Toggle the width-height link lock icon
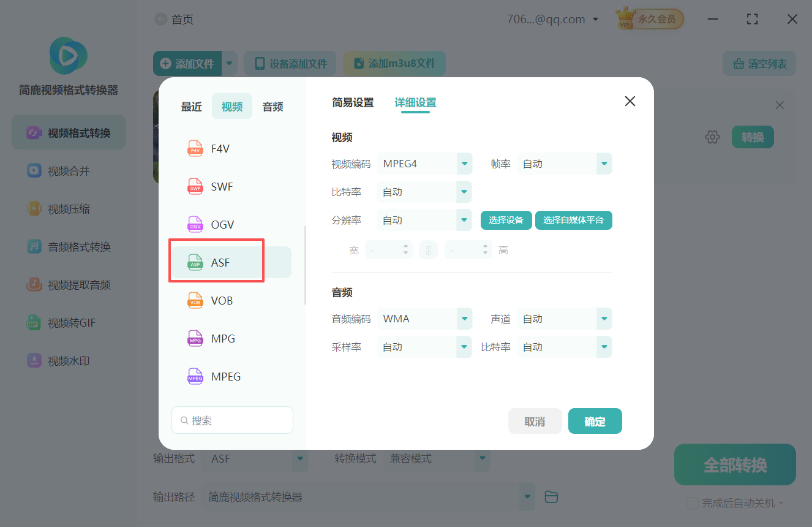 pyautogui.click(x=429, y=249)
